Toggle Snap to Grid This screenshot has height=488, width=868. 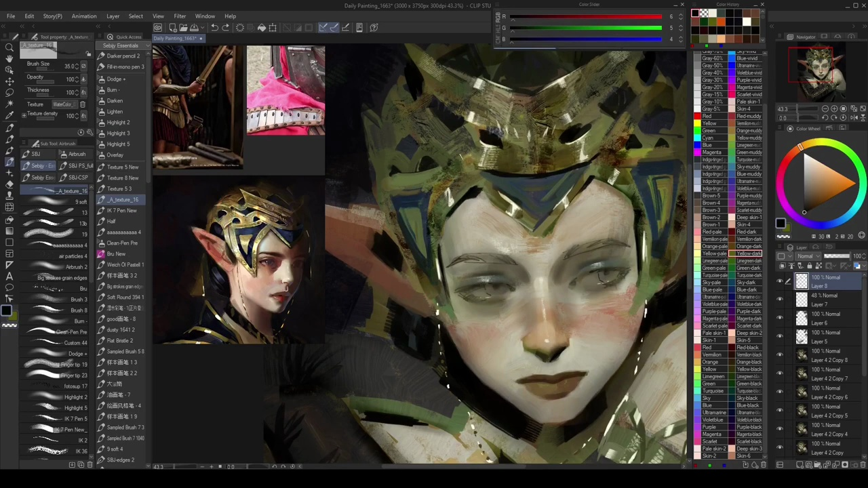pos(346,28)
